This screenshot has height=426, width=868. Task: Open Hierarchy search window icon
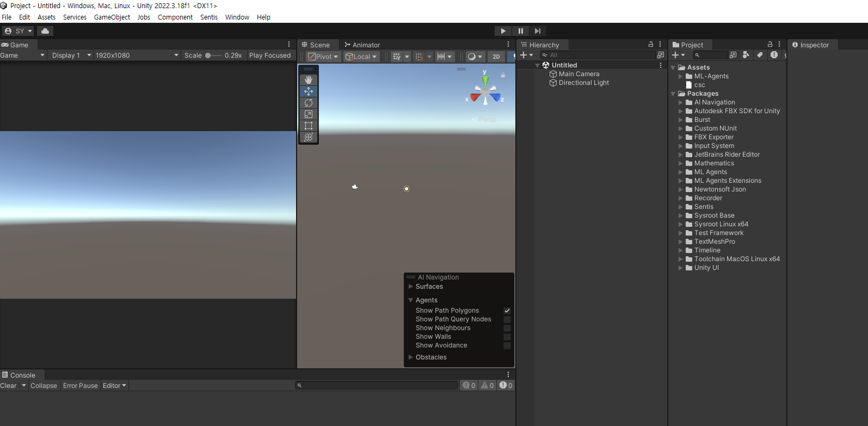click(661, 55)
